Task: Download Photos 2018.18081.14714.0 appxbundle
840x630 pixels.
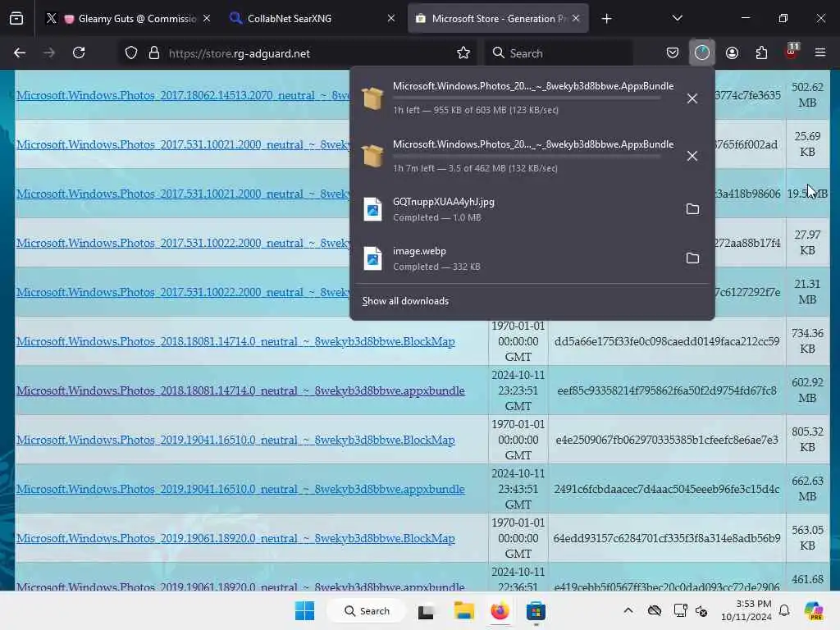Action: [240, 391]
